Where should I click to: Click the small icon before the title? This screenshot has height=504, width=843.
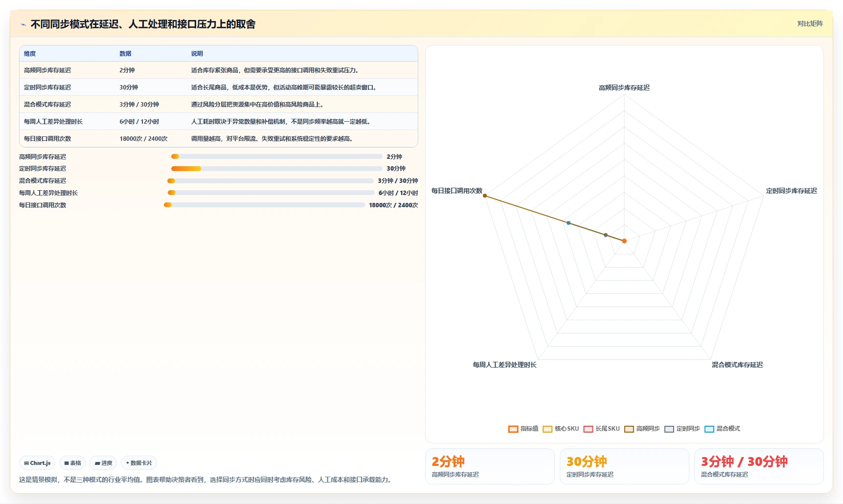pyautogui.click(x=23, y=24)
